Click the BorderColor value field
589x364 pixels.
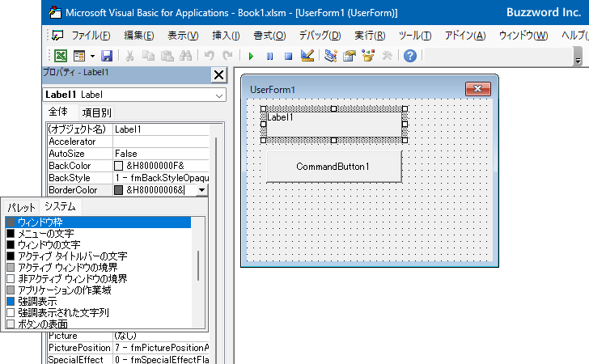coord(155,190)
